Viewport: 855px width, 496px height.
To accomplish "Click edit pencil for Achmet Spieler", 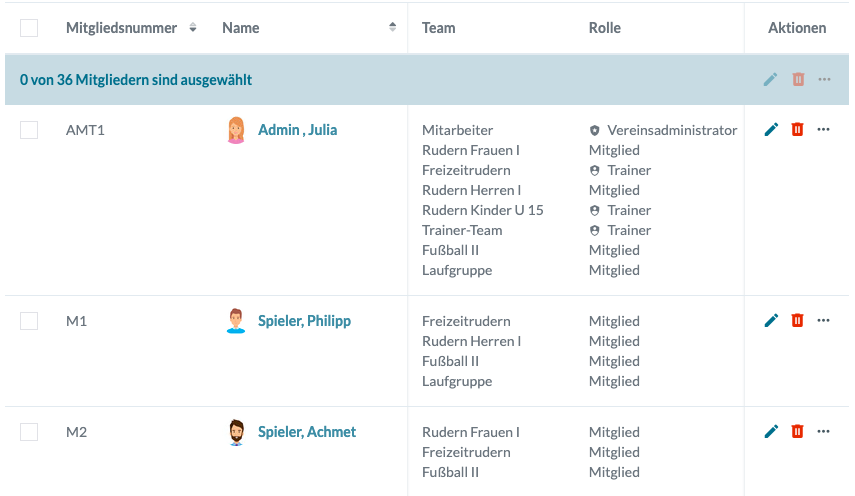I will [771, 431].
